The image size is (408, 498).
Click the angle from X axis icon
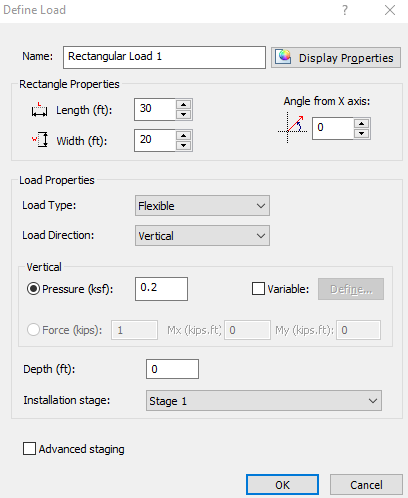tap(292, 128)
